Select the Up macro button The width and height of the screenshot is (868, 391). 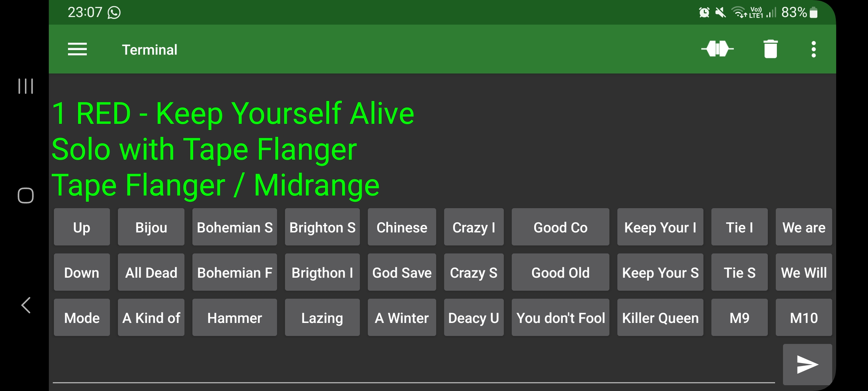pyautogui.click(x=82, y=227)
